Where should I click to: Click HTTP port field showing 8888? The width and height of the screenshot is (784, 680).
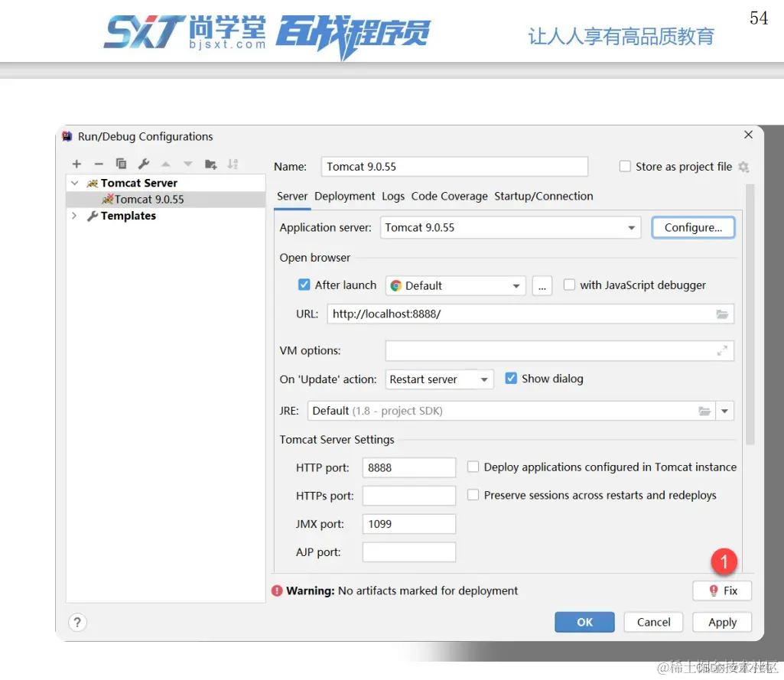409,467
